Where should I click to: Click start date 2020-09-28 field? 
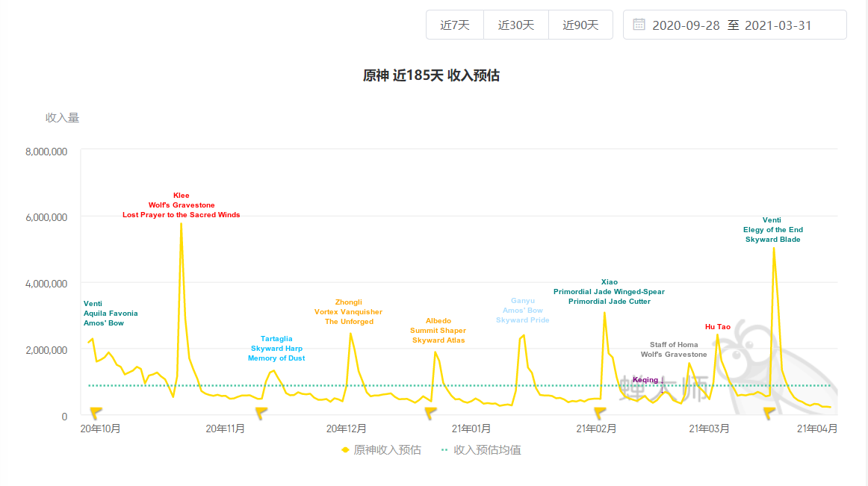[686, 25]
